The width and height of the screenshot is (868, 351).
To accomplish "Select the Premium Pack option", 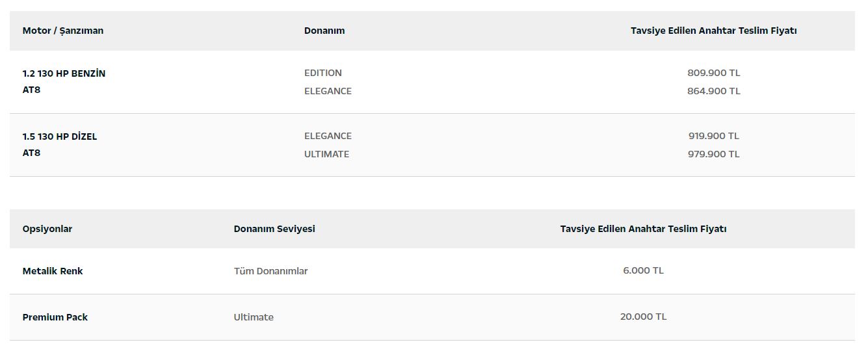I will click(x=55, y=317).
